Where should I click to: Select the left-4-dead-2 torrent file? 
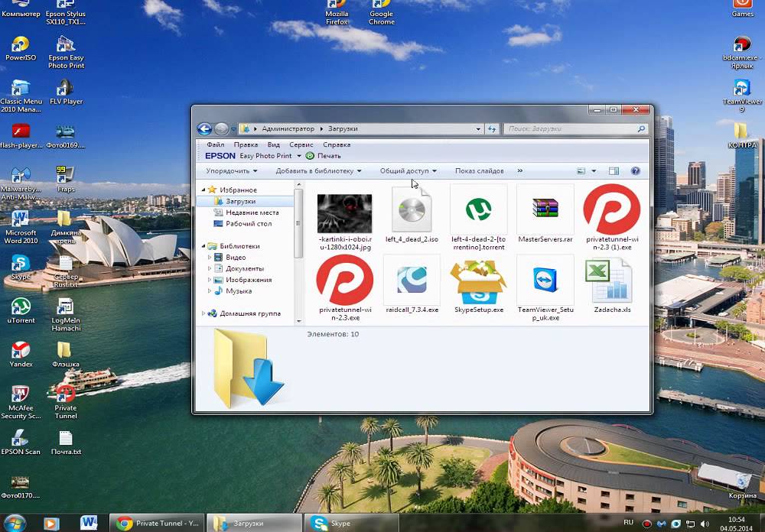click(478, 218)
